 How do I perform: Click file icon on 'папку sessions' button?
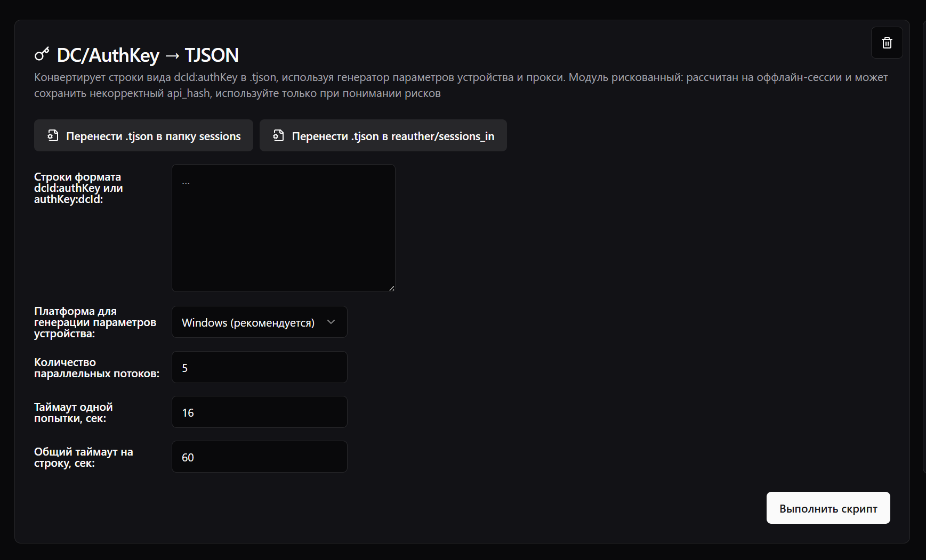coord(53,136)
